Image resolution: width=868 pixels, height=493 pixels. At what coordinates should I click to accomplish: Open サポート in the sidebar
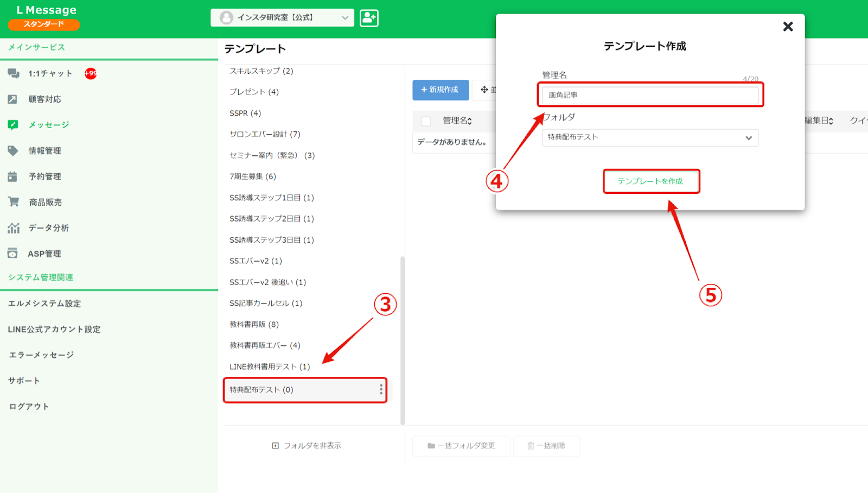tap(24, 381)
